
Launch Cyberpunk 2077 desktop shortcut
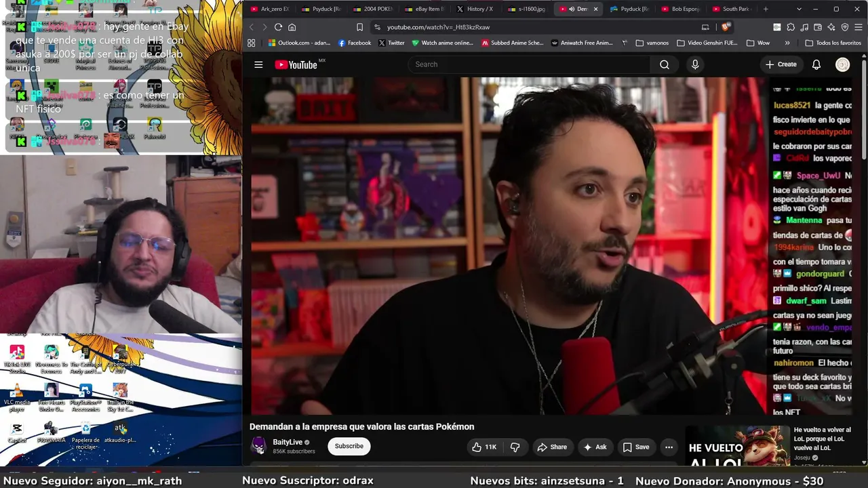pyautogui.click(x=120, y=359)
